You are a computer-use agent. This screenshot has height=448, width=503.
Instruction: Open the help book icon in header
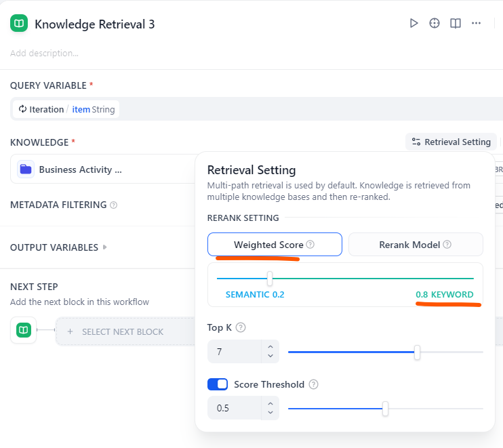456,24
